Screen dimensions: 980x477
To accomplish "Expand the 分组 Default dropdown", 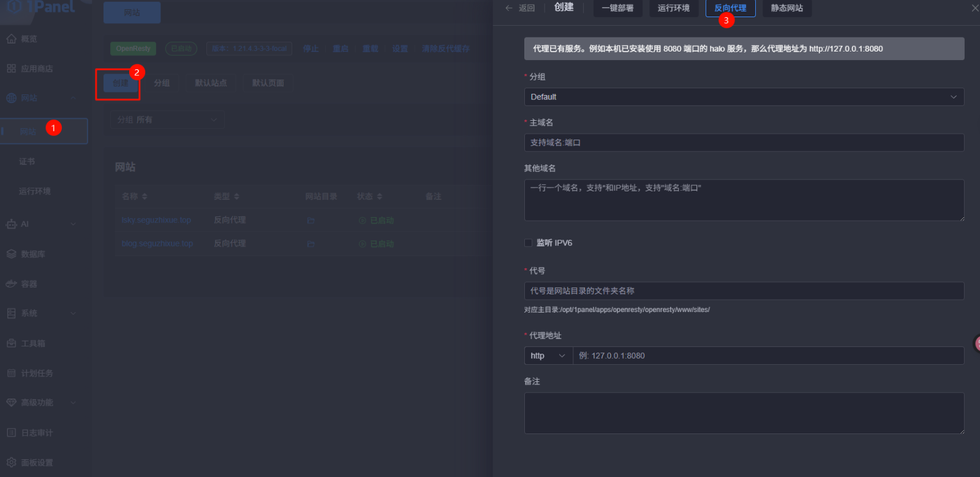I will (744, 97).
